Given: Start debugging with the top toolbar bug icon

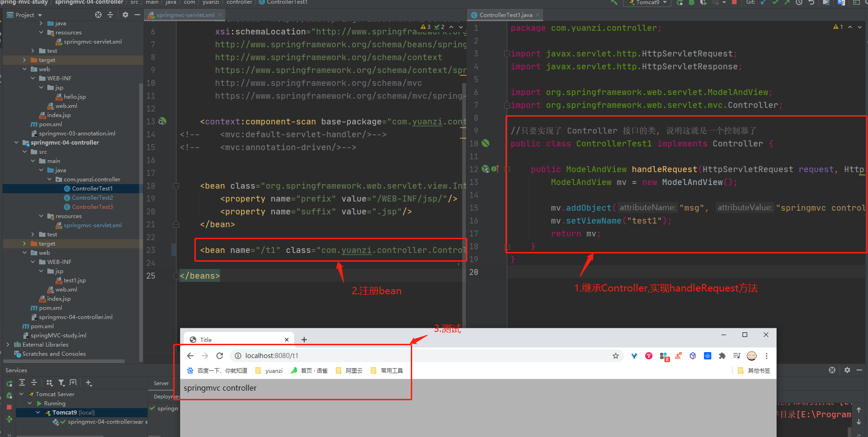Looking at the screenshot, I should click(x=691, y=3).
